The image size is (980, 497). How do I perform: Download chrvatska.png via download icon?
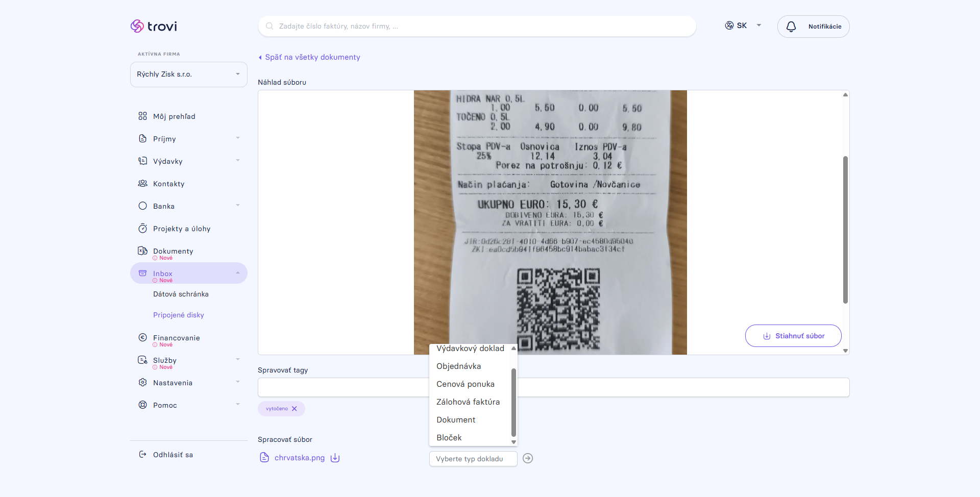pyautogui.click(x=335, y=458)
